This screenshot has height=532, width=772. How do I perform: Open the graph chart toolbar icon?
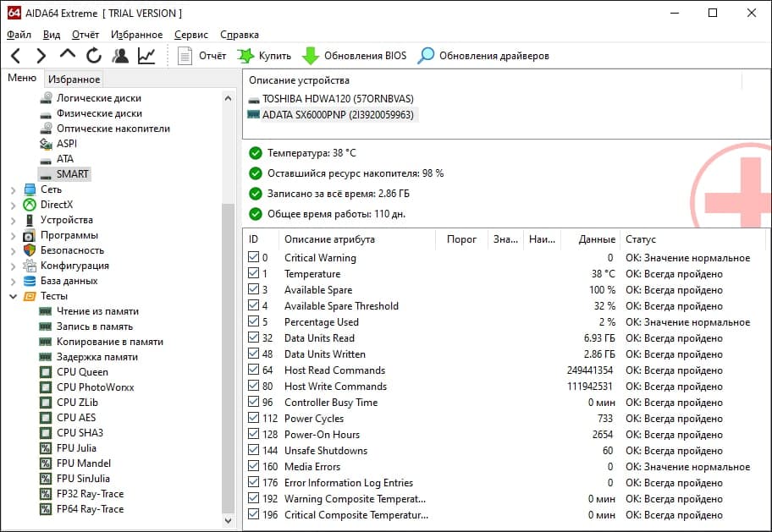click(x=146, y=56)
